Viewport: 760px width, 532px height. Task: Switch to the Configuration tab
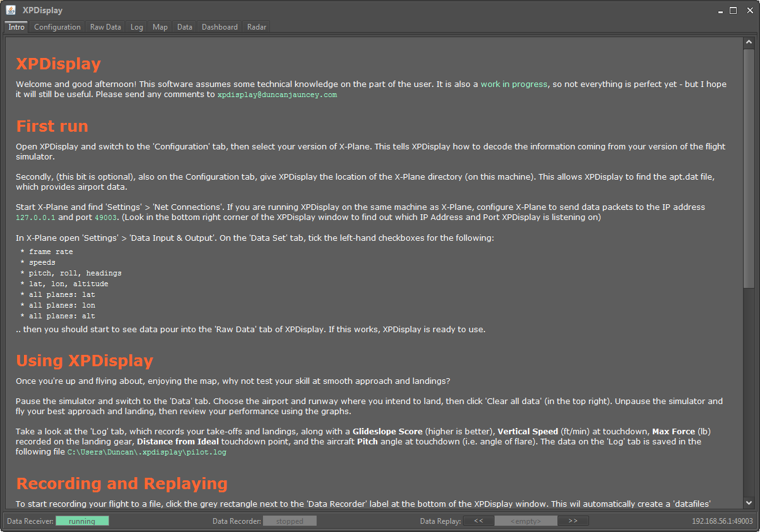(x=57, y=27)
